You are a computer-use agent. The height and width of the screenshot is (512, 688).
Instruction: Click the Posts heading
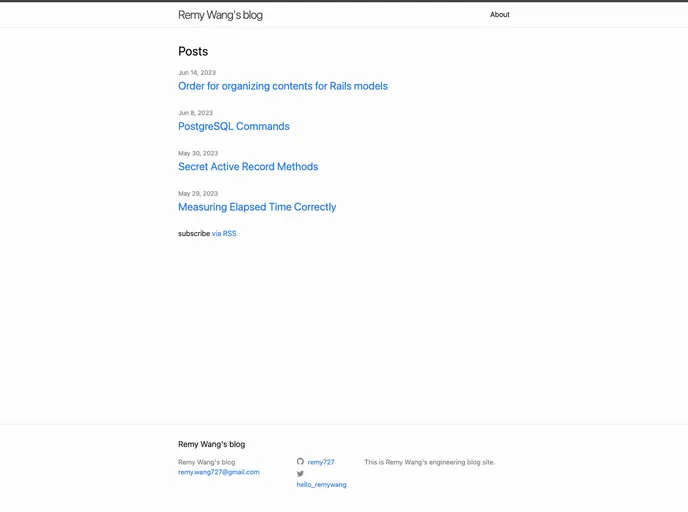click(x=193, y=51)
